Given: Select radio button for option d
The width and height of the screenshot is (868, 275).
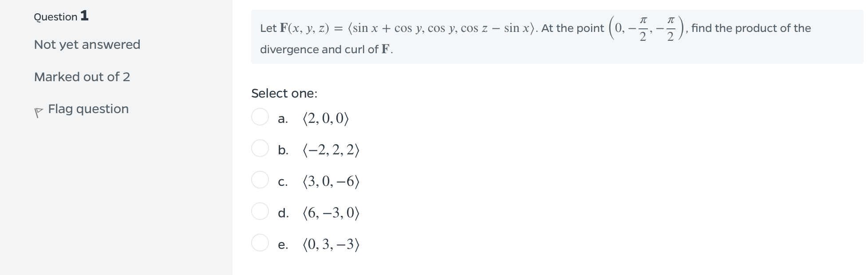Looking at the screenshot, I should click(260, 212).
